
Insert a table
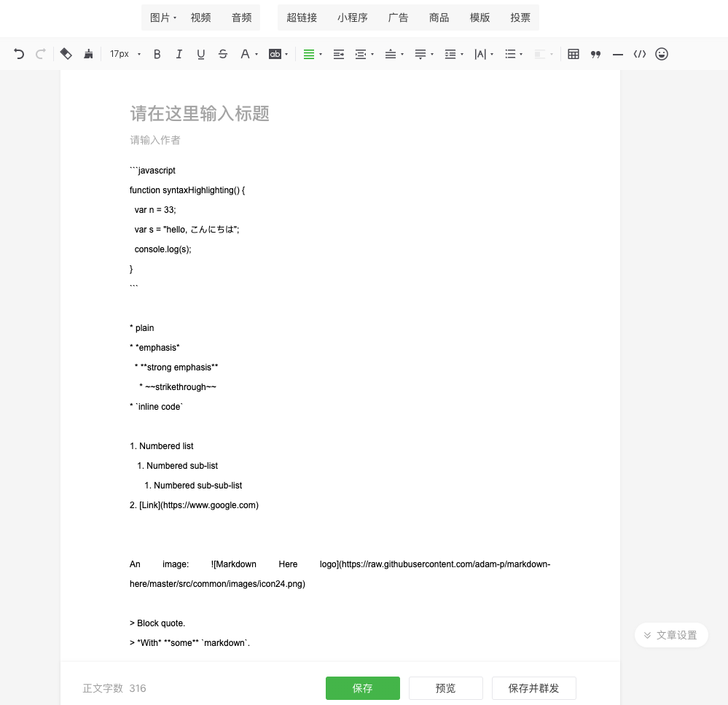click(x=574, y=54)
